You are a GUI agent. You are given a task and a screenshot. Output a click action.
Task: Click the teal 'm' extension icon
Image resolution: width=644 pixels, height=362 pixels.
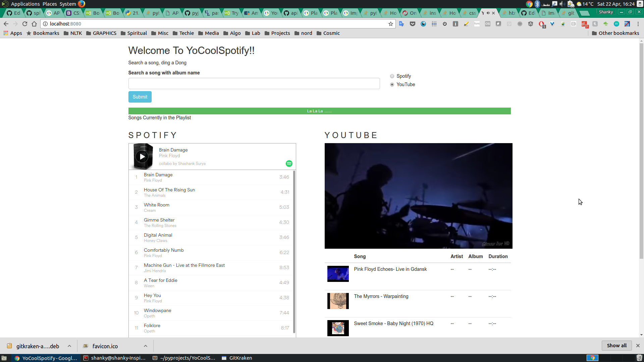click(616, 24)
